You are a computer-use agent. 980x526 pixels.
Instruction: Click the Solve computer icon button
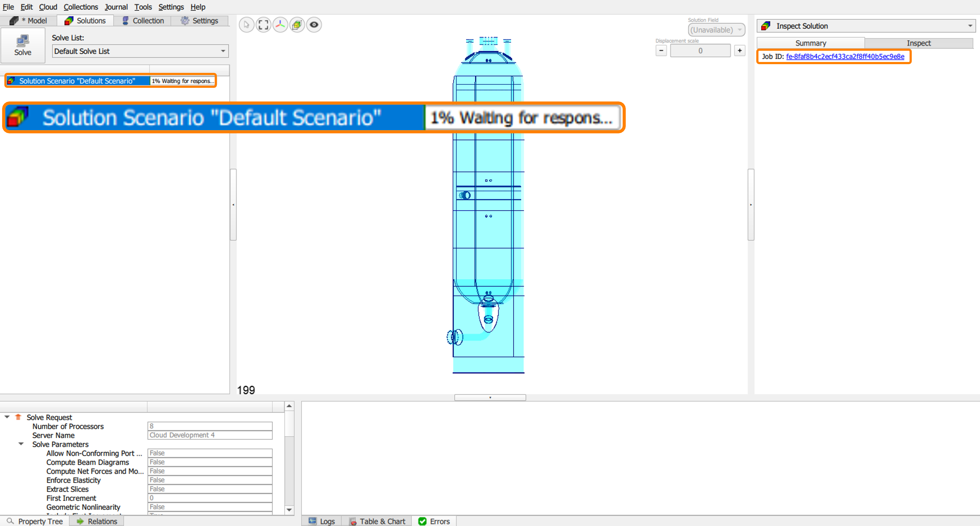[23, 45]
